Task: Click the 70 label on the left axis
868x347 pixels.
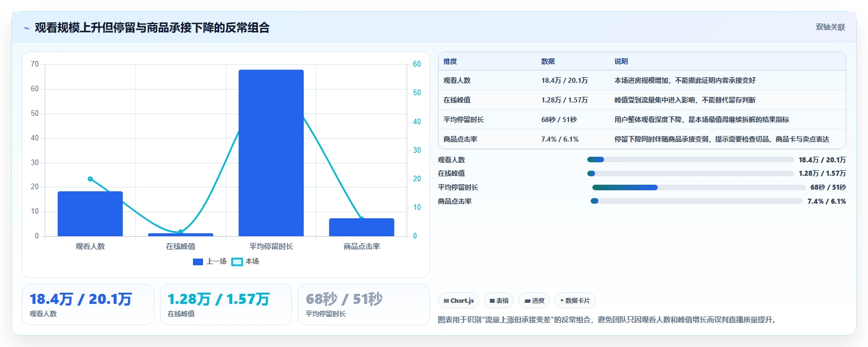Action: tap(35, 64)
